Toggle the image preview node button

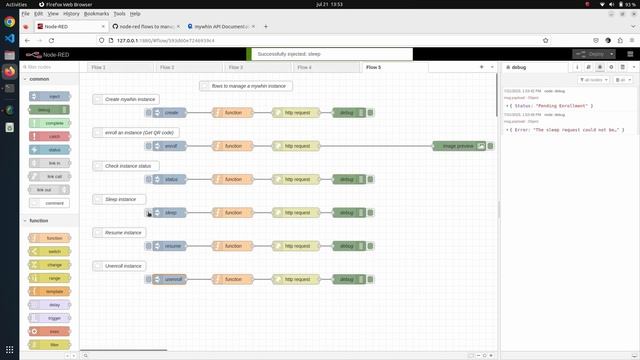491,146
